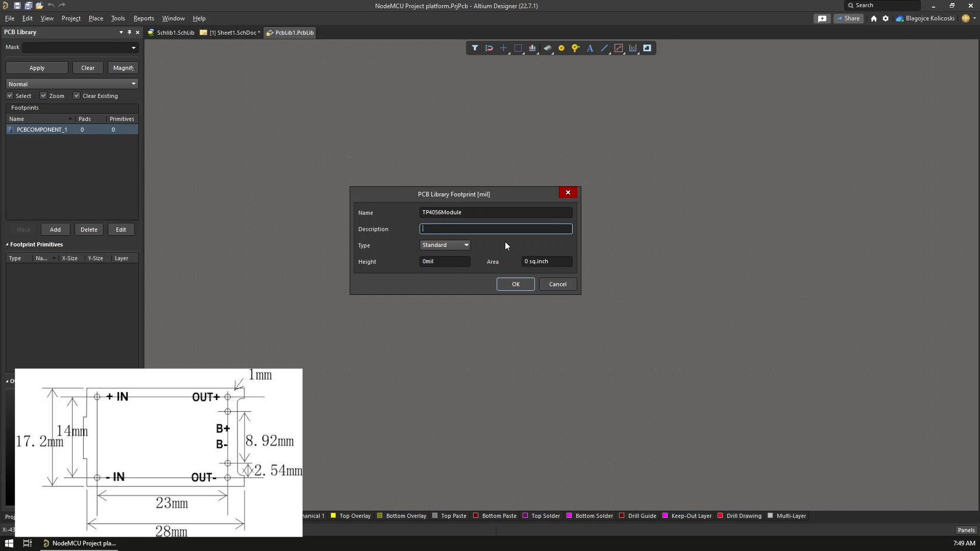
Task: Select the rectangular selection area tool
Action: [519, 48]
